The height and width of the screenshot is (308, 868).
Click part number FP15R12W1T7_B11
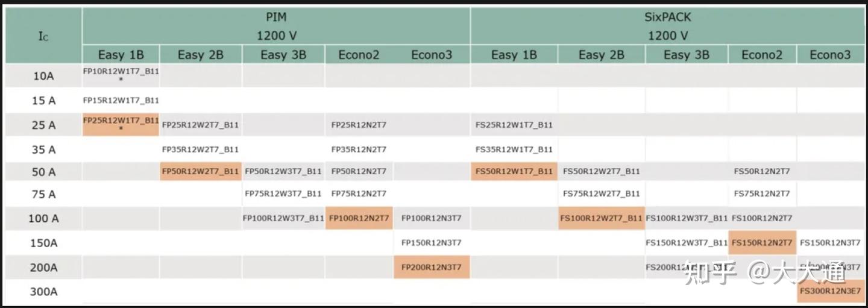[121, 101]
